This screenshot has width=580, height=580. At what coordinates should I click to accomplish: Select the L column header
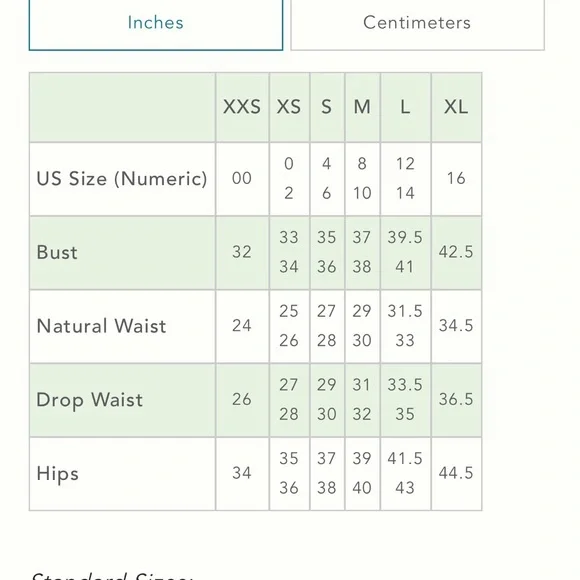(405, 107)
